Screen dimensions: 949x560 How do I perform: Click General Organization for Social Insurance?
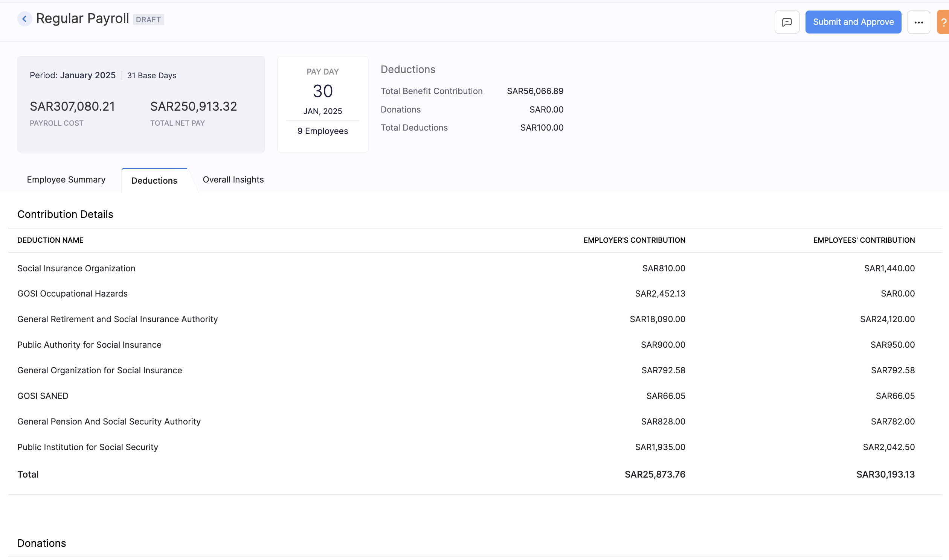(x=99, y=370)
